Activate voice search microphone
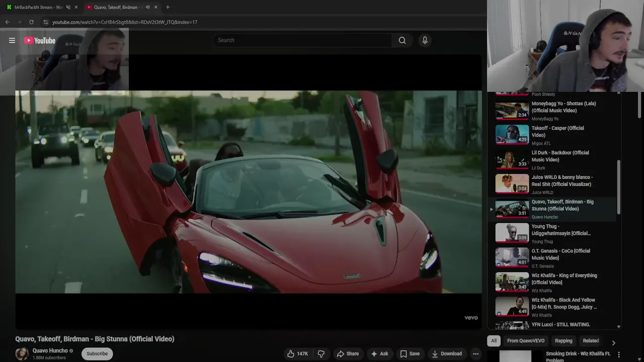 [x=425, y=40]
